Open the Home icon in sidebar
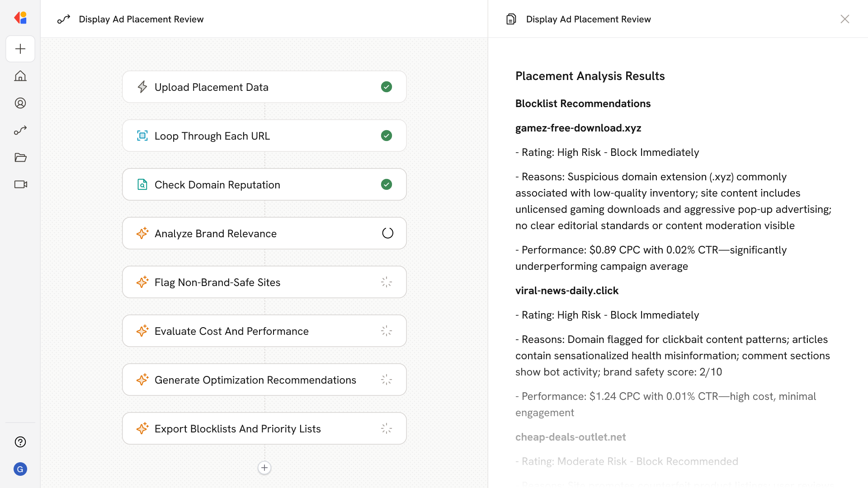This screenshot has width=868, height=488. [20, 76]
